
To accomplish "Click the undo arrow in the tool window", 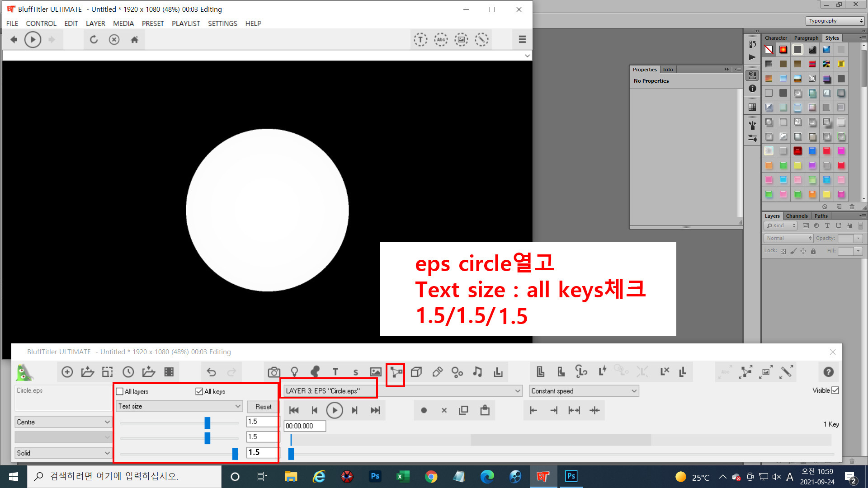I will coord(211,372).
